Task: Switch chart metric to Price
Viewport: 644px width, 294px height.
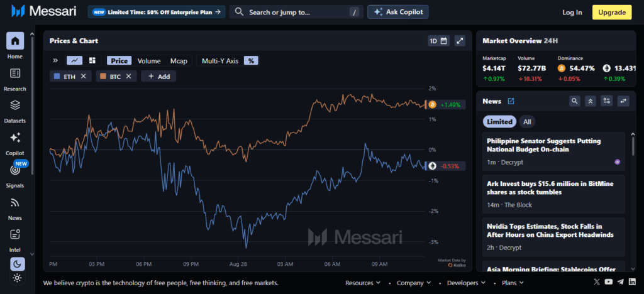Action: pos(119,61)
